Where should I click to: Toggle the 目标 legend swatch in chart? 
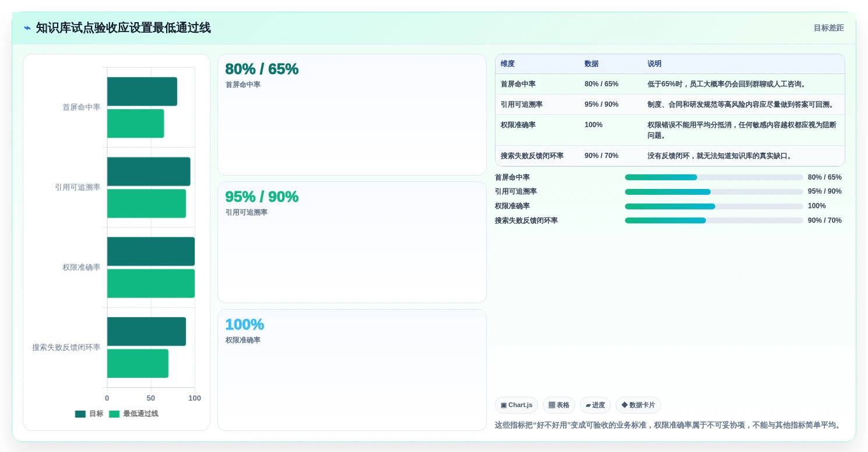pos(80,414)
